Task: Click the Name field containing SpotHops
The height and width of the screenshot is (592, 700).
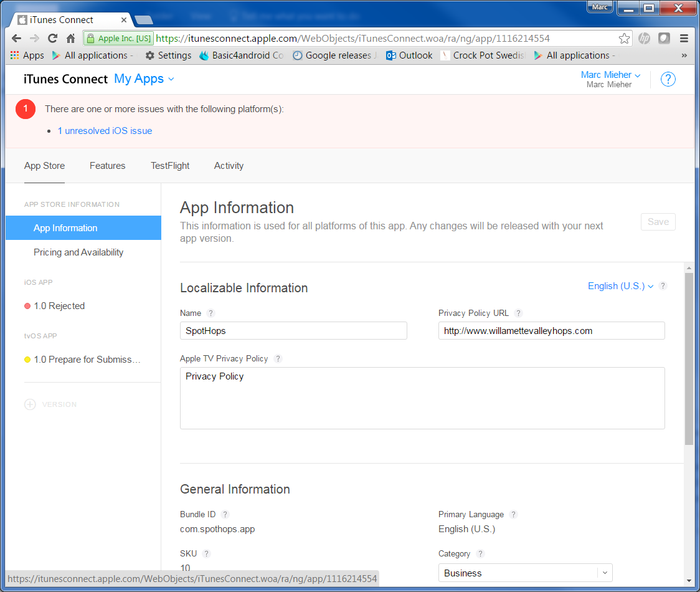Action: point(293,331)
